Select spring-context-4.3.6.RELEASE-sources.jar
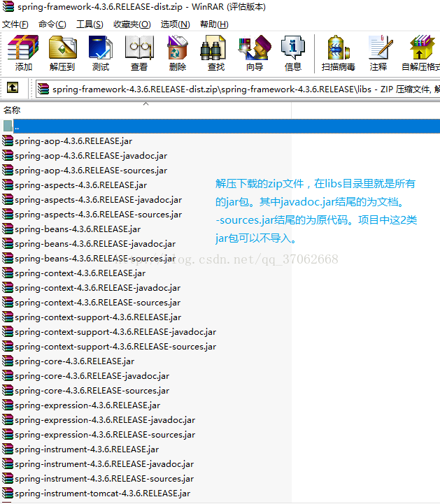This screenshot has height=504, width=440. pyautogui.click(x=98, y=303)
